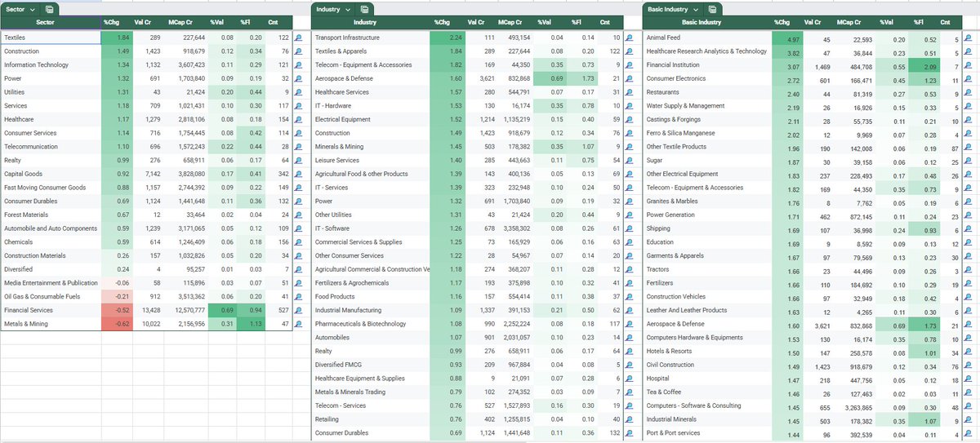
Task: Open the magnifier icon for Healthcare sector
Action: pyautogui.click(x=298, y=119)
